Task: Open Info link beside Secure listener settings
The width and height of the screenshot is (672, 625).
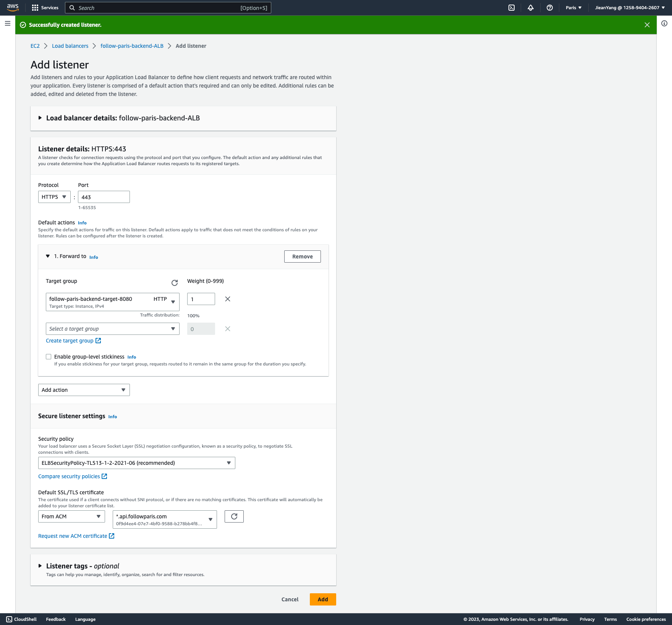Action: tap(113, 417)
